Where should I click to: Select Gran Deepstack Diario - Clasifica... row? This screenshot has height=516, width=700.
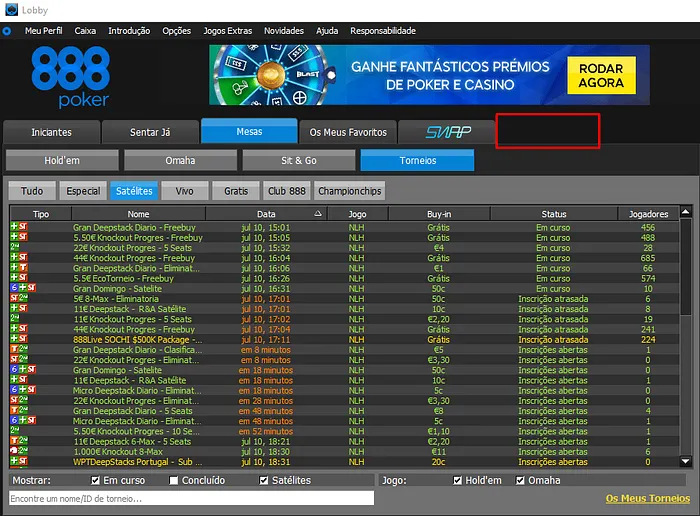[x=344, y=350]
